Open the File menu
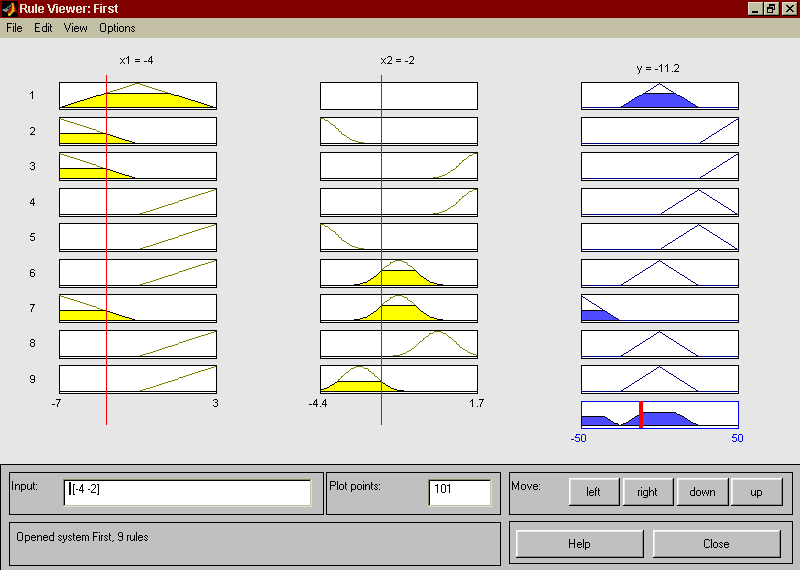The width and height of the screenshot is (800, 570). tap(14, 28)
